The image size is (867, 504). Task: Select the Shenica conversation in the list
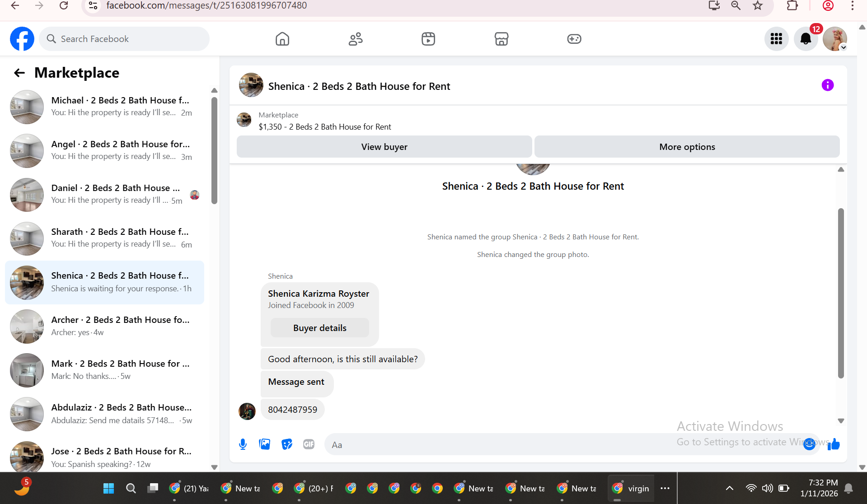pyautogui.click(x=105, y=282)
